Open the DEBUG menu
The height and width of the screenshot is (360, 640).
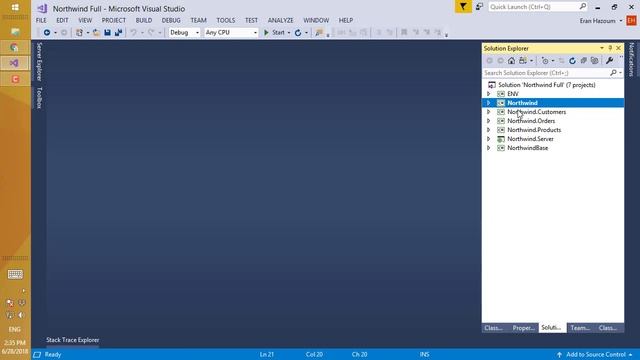[x=171, y=20]
